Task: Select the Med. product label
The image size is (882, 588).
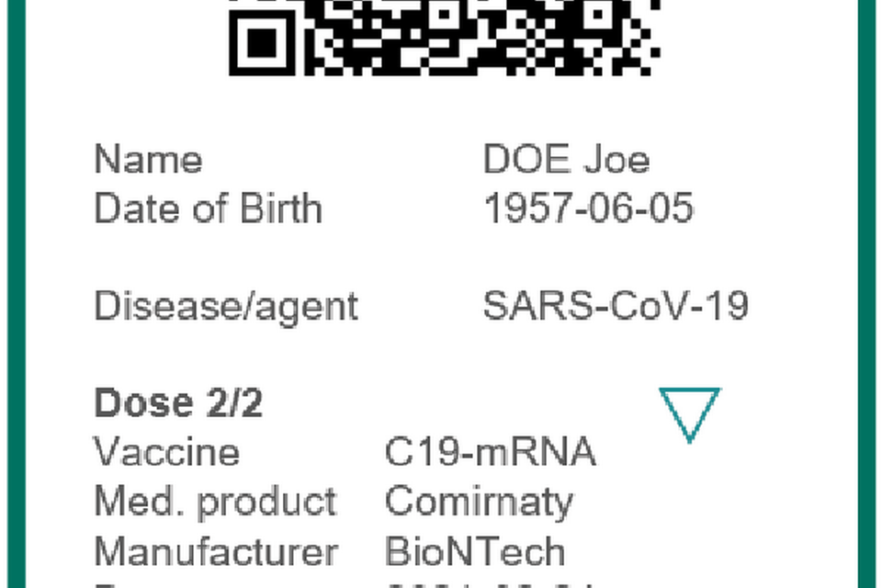Action: pyautogui.click(x=215, y=502)
